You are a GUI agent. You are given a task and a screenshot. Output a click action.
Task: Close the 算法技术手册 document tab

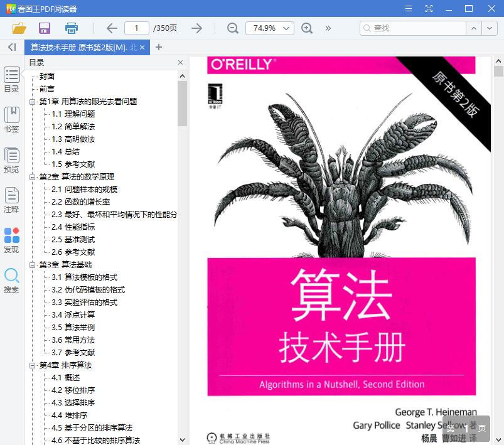(x=142, y=48)
